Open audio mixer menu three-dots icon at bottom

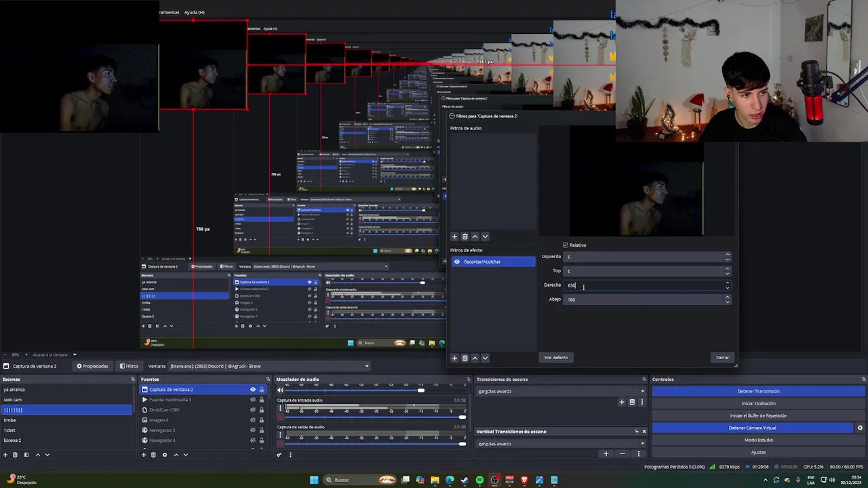pyautogui.click(x=290, y=455)
